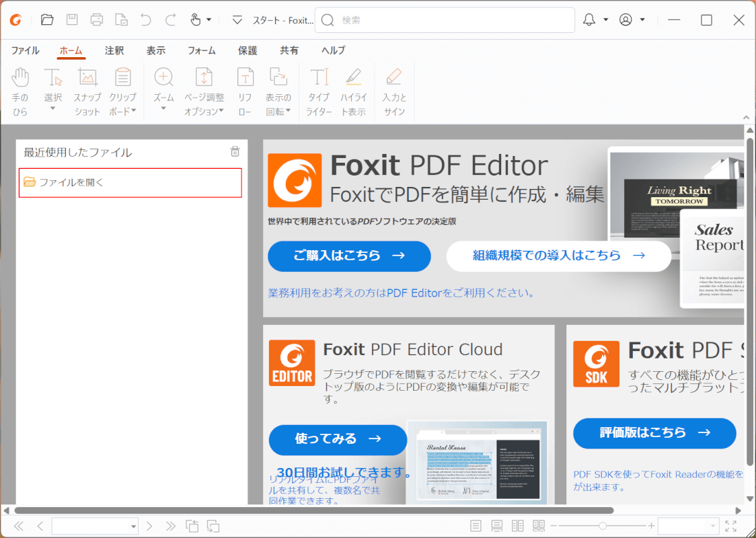Click the previous view icon in status bar
This screenshot has width=756, height=538.
click(192, 526)
